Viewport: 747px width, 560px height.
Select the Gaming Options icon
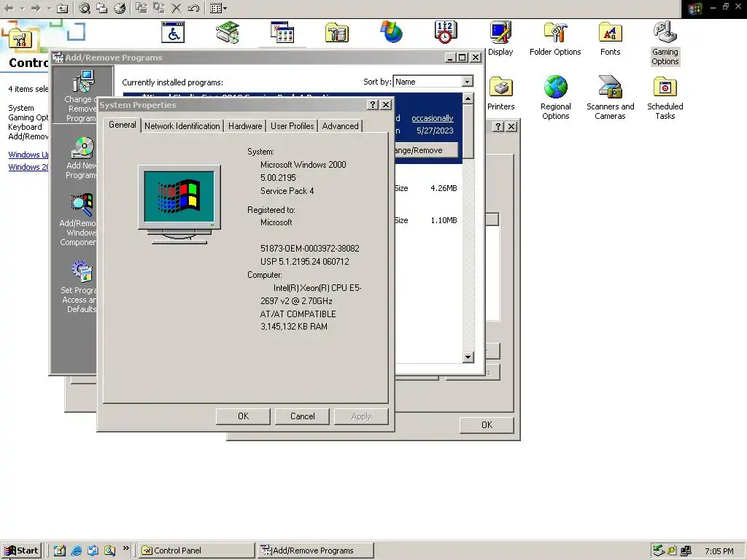tap(665, 43)
